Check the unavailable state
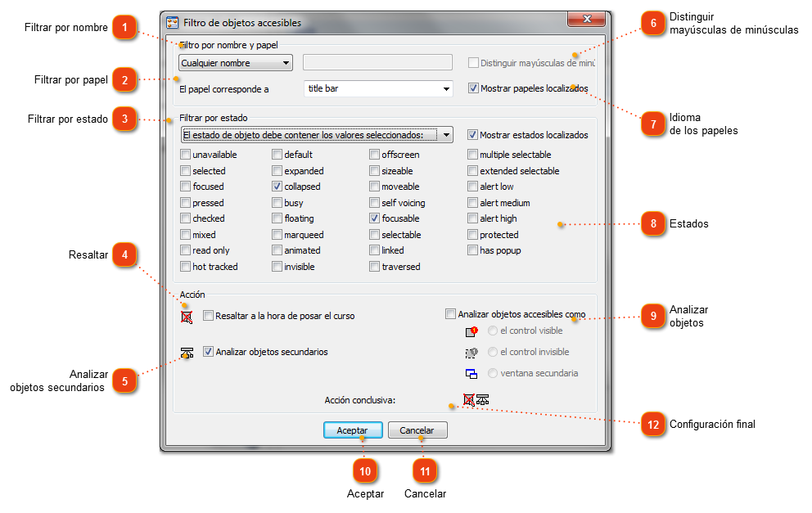This screenshot has height=513, width=812. (x=185, y=155)
